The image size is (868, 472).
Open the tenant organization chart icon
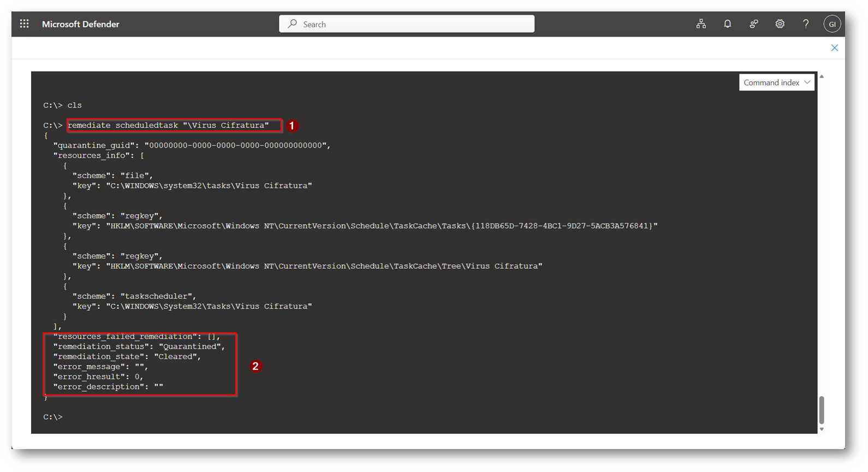tap(701, 24)
